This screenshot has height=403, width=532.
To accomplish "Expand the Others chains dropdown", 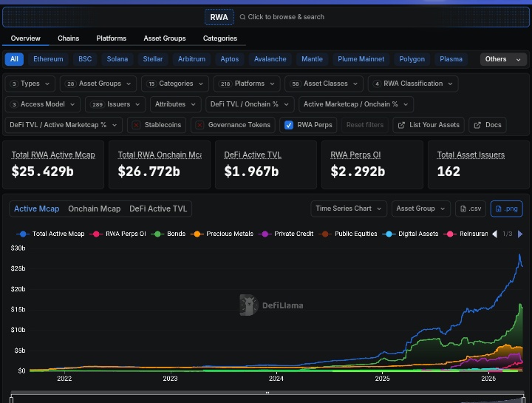I will pyautogui.click(x=503, y=59).
